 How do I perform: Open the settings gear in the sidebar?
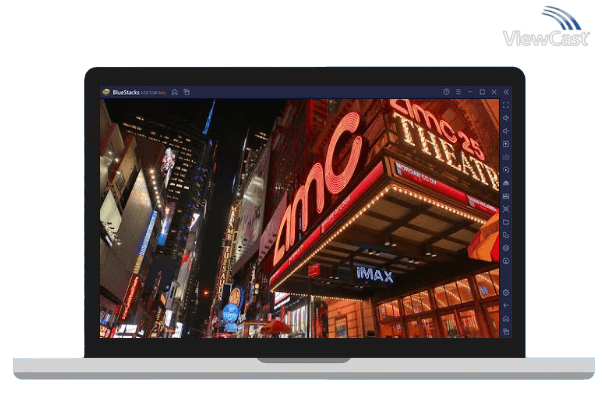(x=506, y=293)
